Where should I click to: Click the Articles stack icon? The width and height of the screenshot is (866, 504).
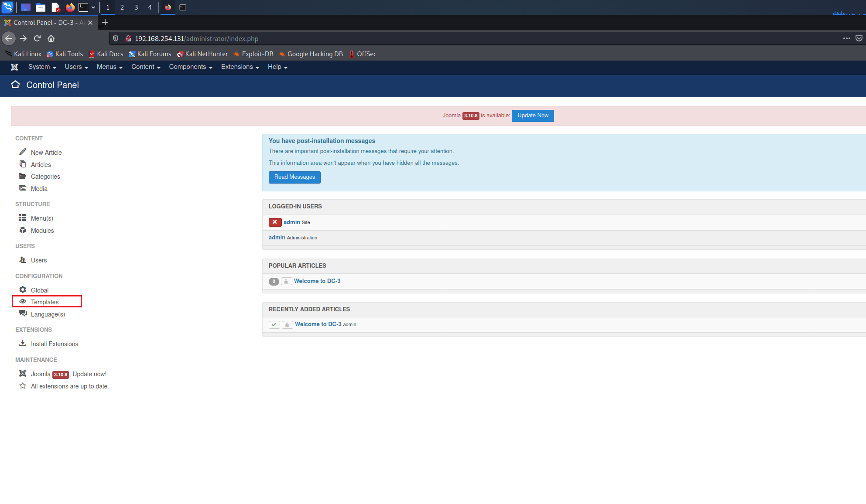[x=23, y=164]
